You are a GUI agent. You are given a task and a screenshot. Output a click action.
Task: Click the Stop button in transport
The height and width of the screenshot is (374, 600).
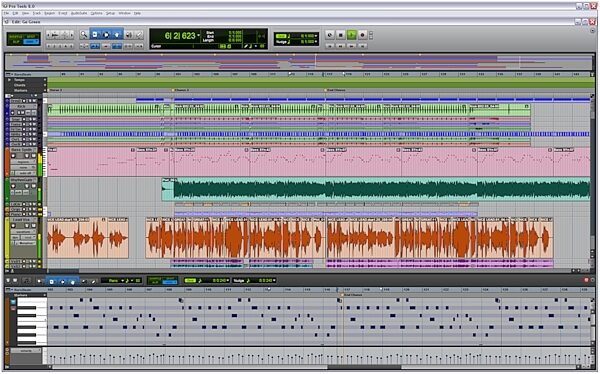pyautogui.click(x=341, y=35)
